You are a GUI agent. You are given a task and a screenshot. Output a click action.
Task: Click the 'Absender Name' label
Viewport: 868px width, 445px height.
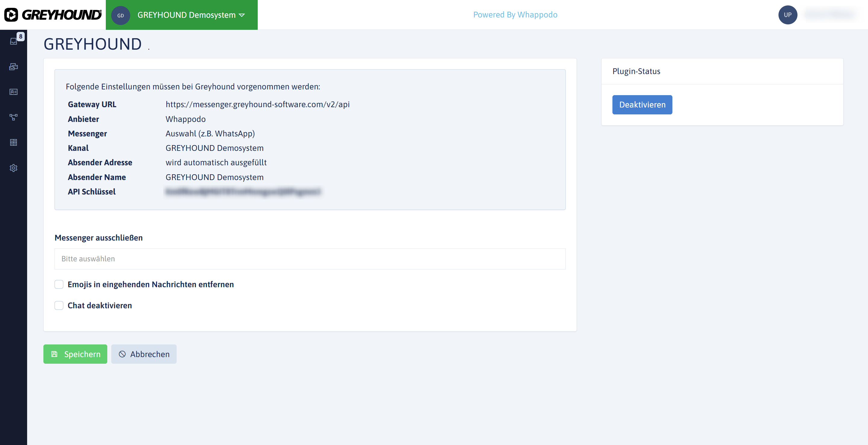(97, 177)
